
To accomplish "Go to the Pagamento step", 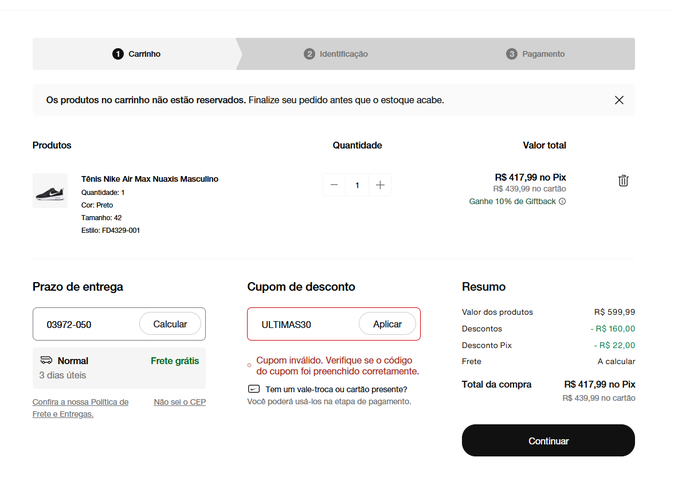I will point(535,54).
